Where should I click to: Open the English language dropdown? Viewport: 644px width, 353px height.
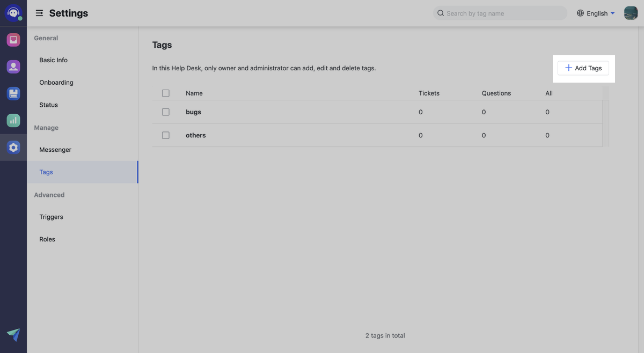pos(596,13)
